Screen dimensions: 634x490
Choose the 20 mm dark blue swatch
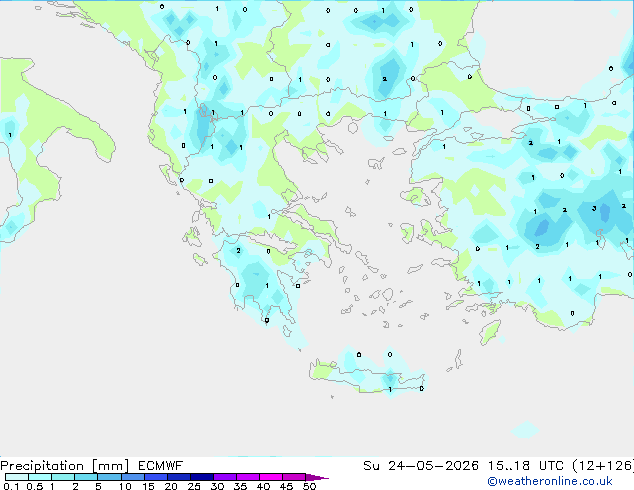pyautogui.click(x=179, y=477)
